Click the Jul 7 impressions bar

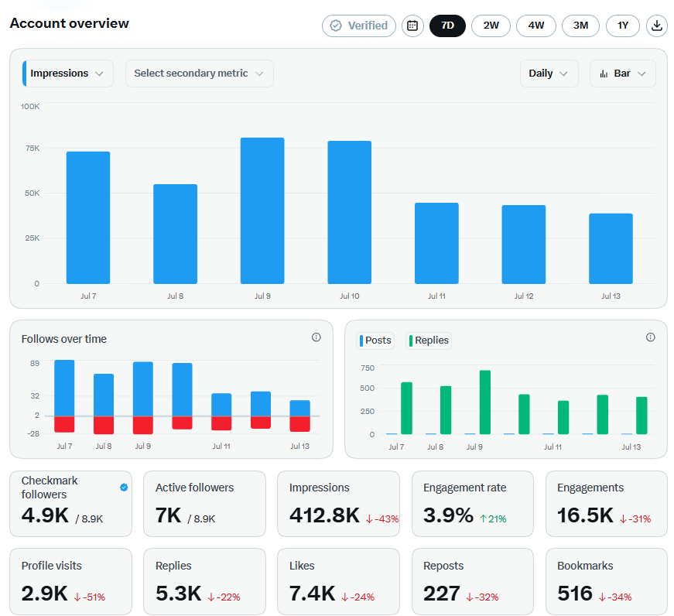pos(88,217)
